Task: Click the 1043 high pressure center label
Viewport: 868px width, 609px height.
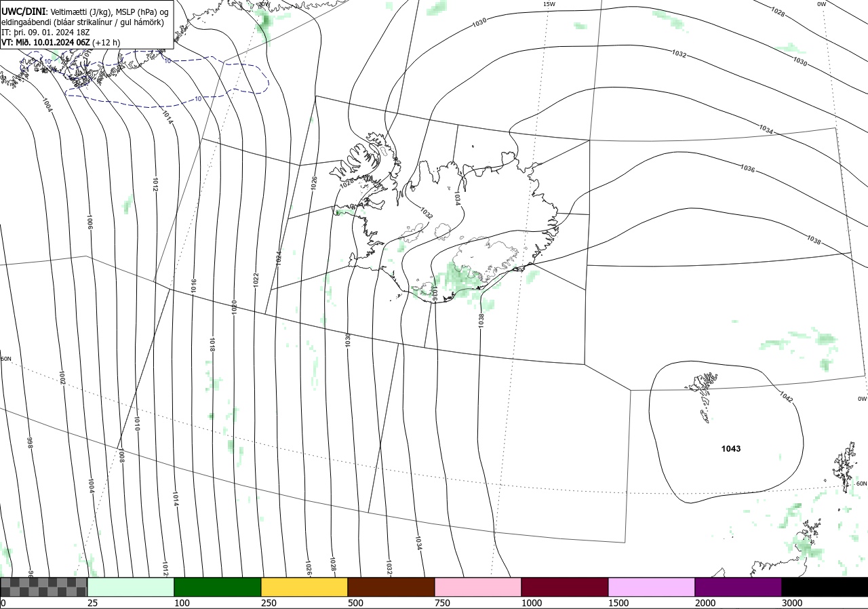Action: coord(731,449)
